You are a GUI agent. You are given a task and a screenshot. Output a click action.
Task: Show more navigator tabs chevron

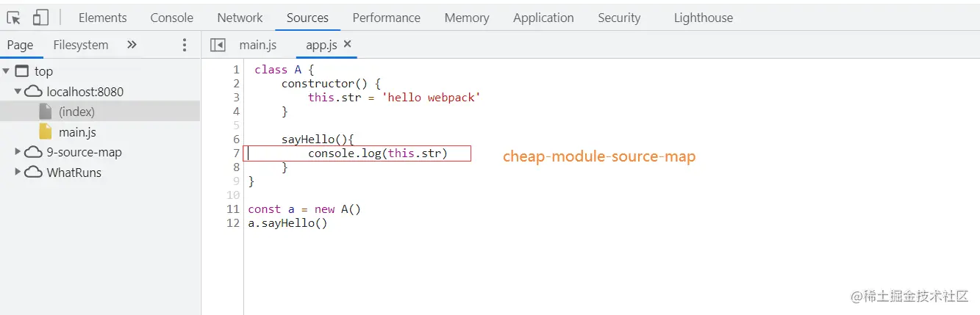point(132,45)
